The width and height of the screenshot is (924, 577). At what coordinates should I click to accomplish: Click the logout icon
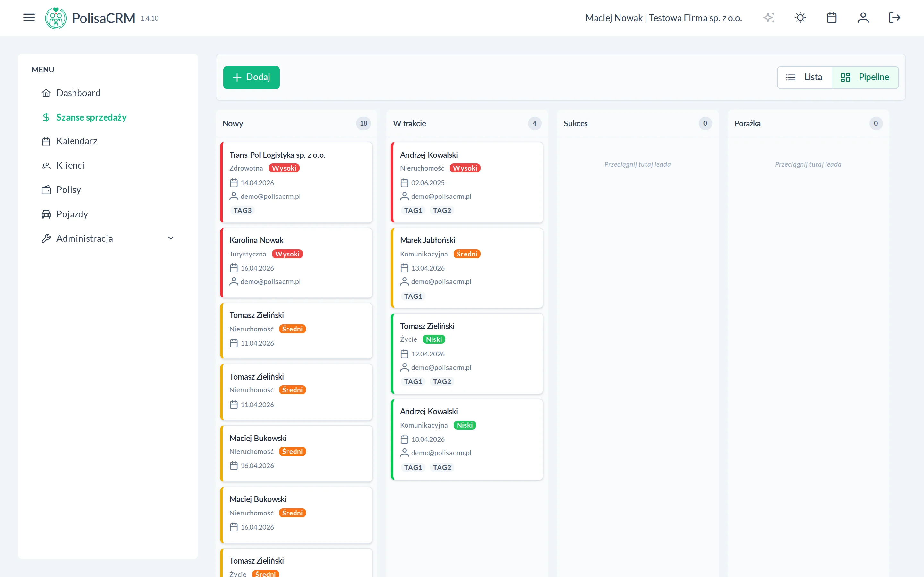coord(894,18)
